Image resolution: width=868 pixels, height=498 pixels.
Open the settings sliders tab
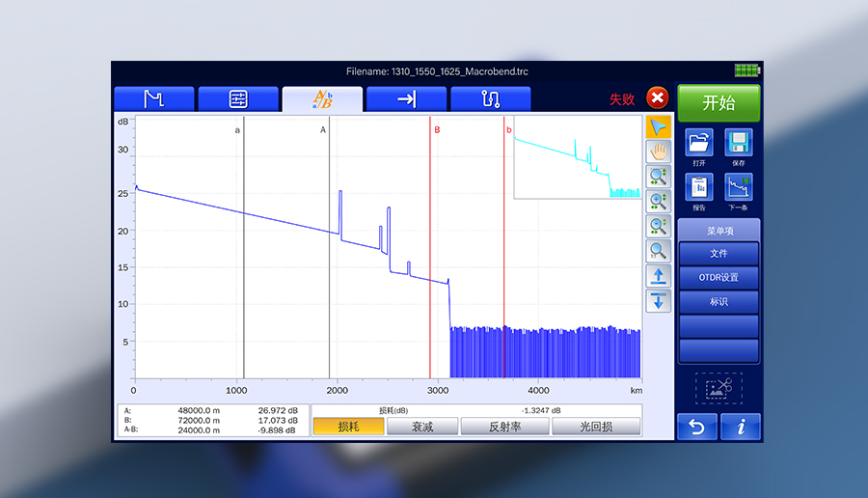point(238,99)
